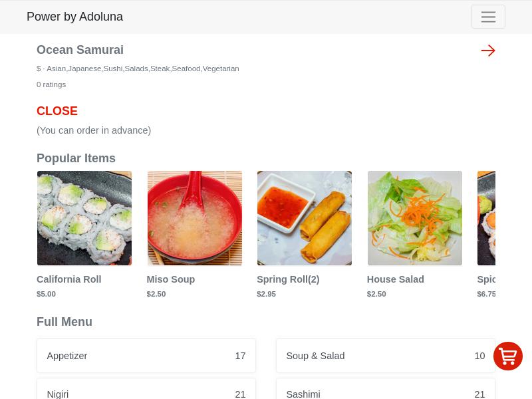The height and width of the screenshot is (399, 532).
Task: Click the California Roll item name
Action: click(x=69, y=279)
